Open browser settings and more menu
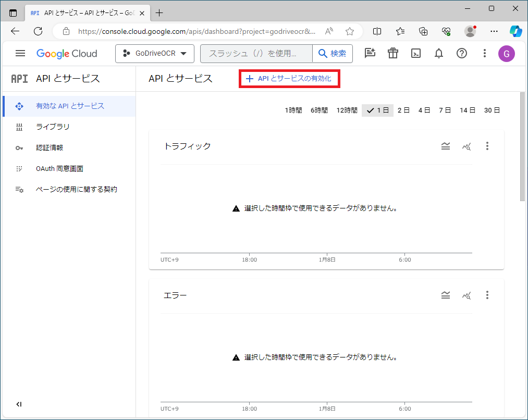Image resolution: width=528 pixels, height=420 pixels. point(494,31)
